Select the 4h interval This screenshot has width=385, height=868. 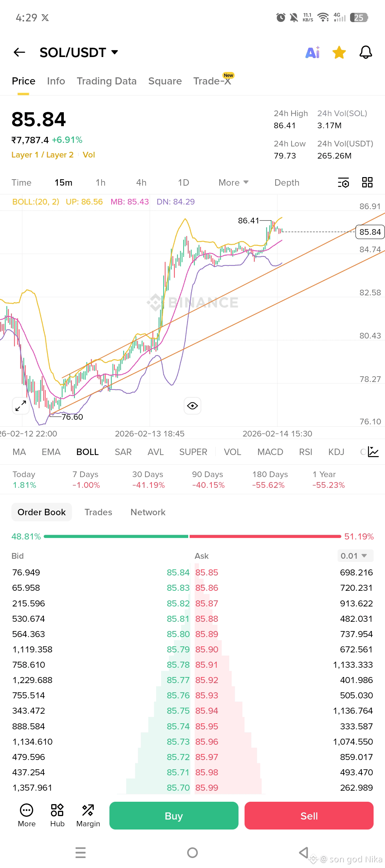141,182
